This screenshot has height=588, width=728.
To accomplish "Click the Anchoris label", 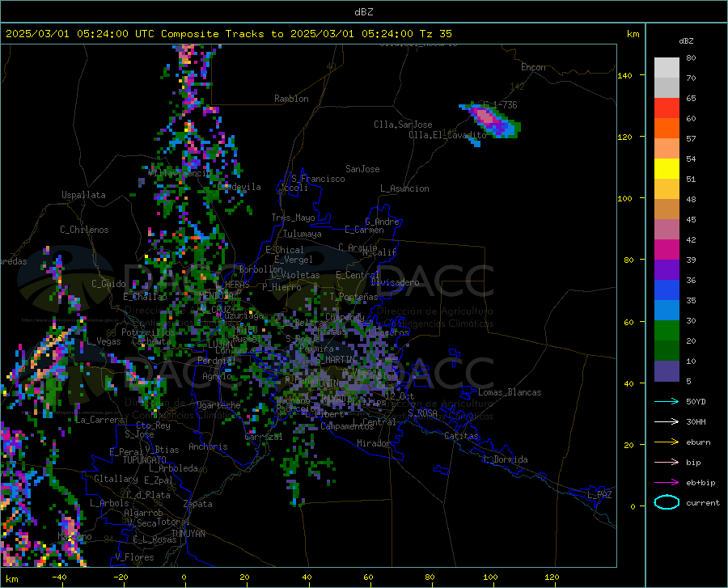I will [208, 446].
